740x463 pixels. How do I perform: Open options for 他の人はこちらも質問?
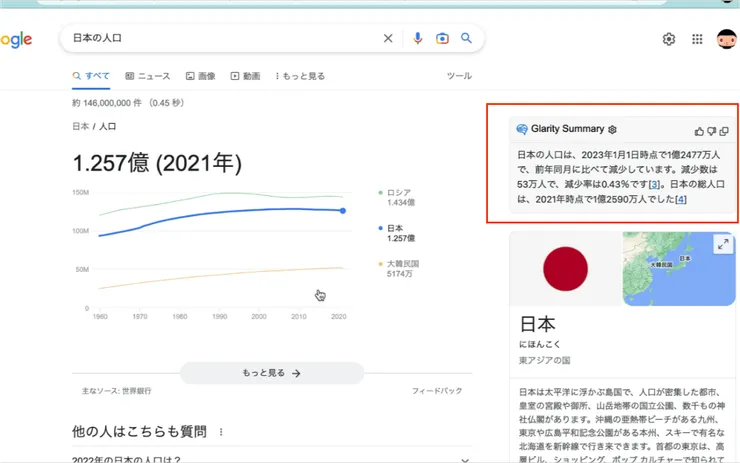click(x=221, y=432)
